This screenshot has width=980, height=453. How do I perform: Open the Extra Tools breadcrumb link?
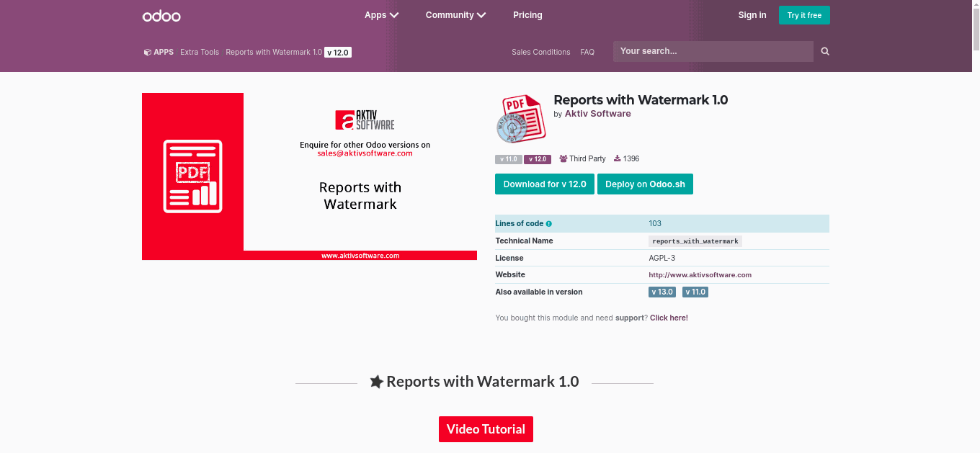[200, 53]
